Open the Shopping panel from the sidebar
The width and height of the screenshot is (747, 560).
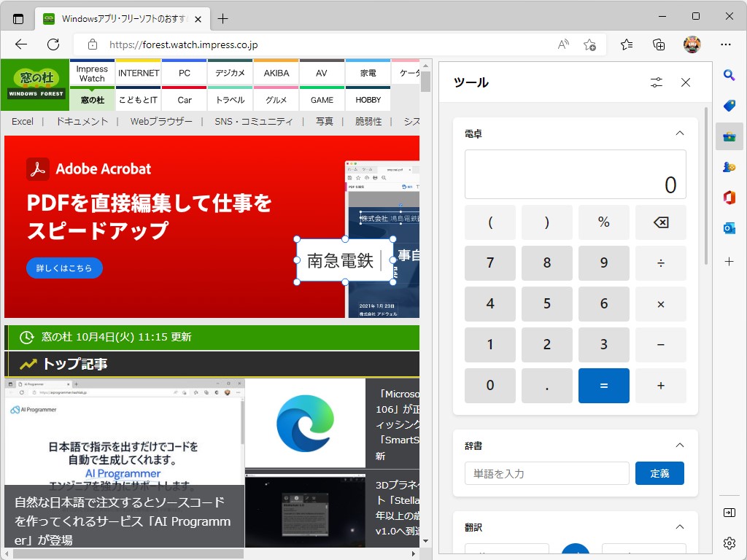(x=729, y=106)
